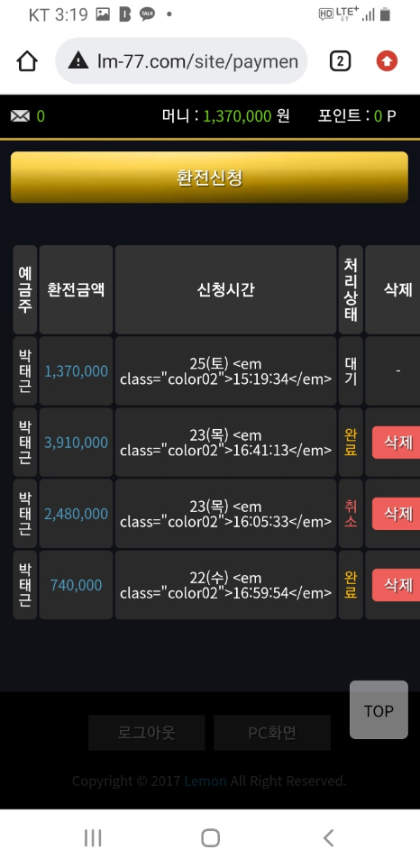Screen dimensions: 420x868
Task: Delete the cancelled 2,480,000 withdrawal record
Action: [x=397, y=514]
